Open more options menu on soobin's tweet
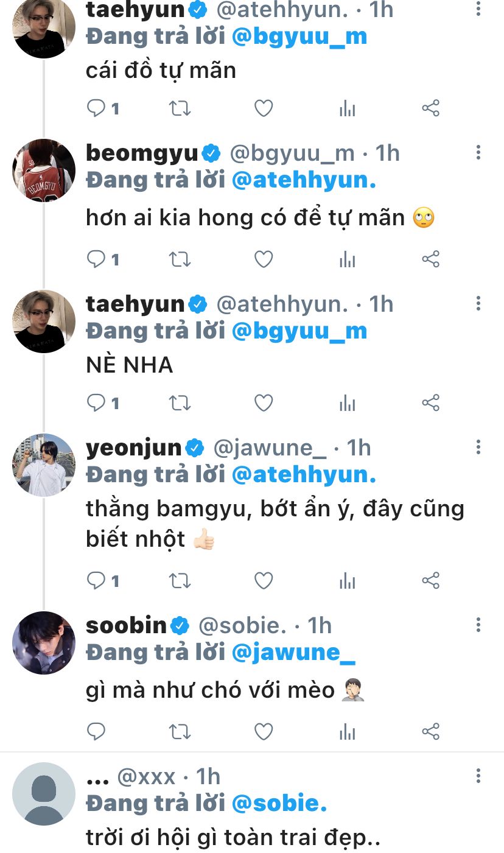 (478, 625)
